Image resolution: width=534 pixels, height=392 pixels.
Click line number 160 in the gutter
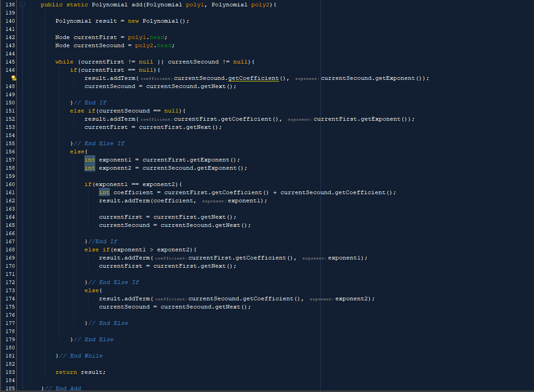pyautogui.click(x=10, y=184)
